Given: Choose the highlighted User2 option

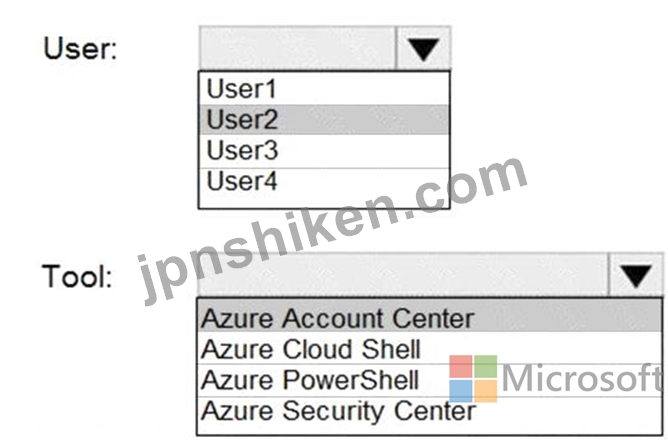Looking at the screenshot, I should tap(324, 120).
